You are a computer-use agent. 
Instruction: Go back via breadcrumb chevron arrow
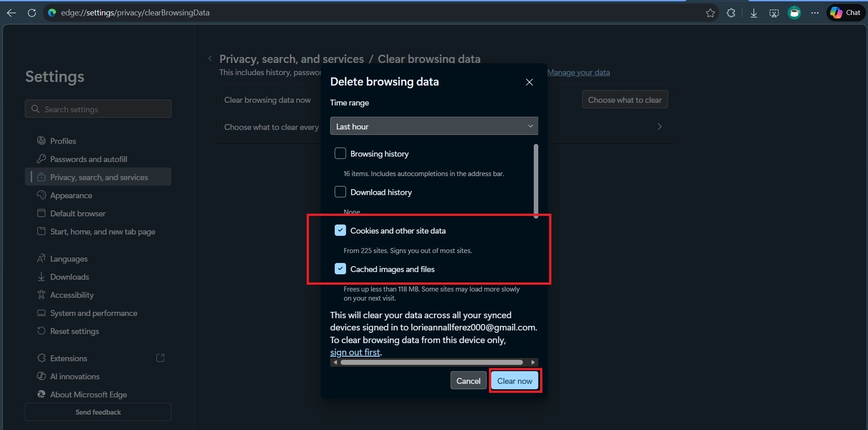[x=210, y=58]
